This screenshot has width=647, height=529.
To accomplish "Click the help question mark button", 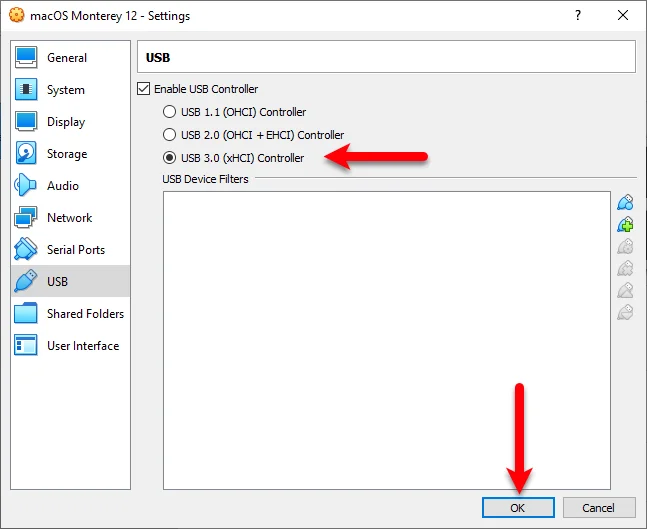I will (x=578, y=15).
